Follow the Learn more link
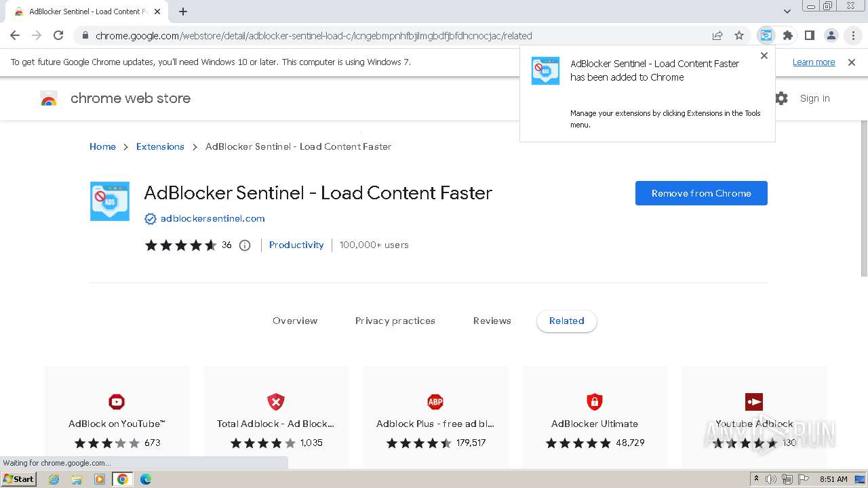 tap(814, 62)
